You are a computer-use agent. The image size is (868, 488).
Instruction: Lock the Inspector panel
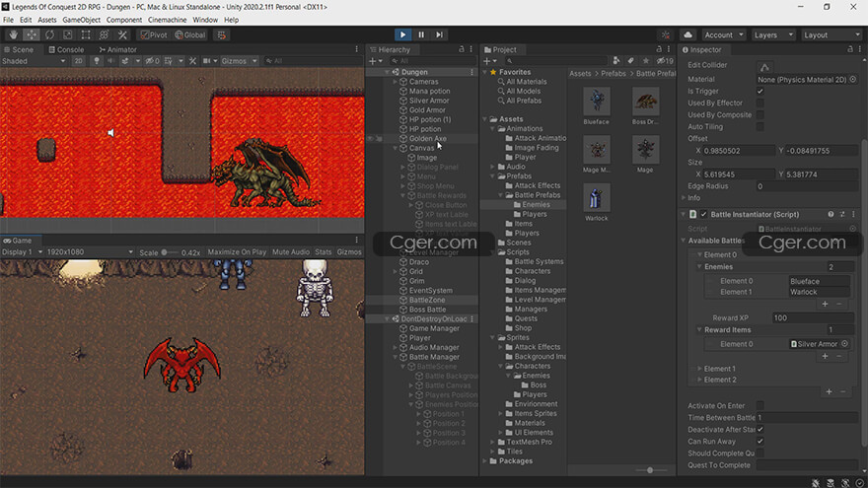coord(850,49)
